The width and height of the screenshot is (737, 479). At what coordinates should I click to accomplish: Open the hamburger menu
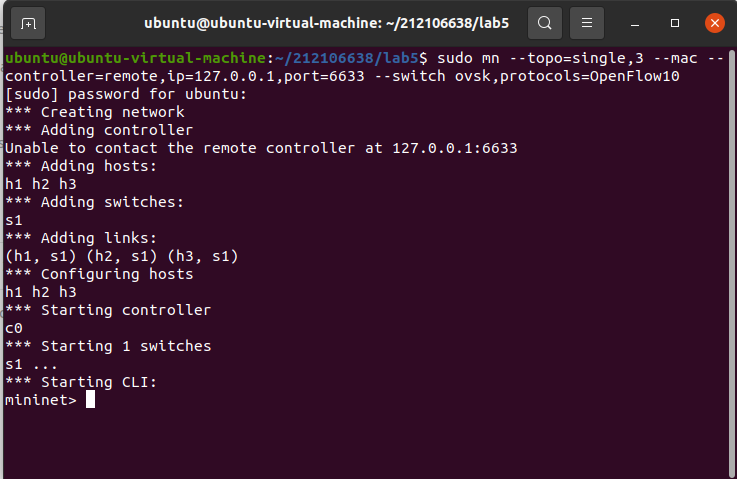(587, 23)
